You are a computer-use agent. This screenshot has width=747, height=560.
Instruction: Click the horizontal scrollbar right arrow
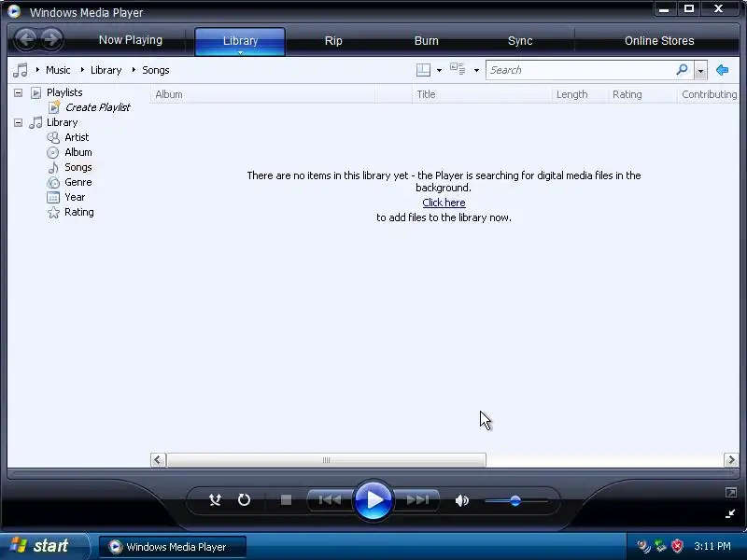tap(731, 460)
